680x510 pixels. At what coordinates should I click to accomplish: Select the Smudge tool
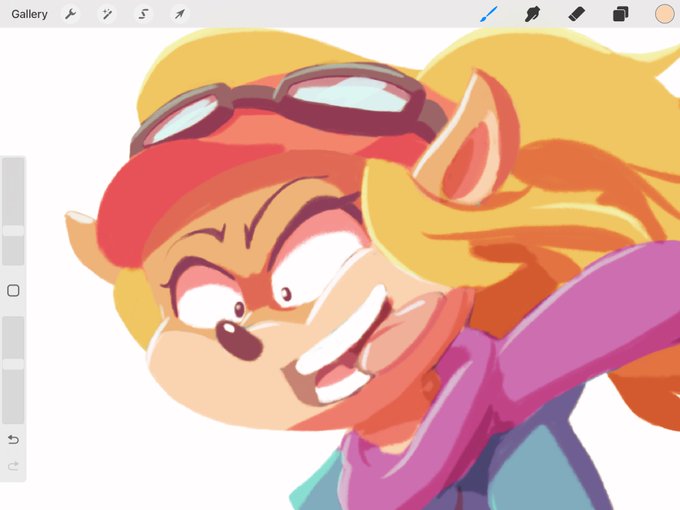[533, 14]
